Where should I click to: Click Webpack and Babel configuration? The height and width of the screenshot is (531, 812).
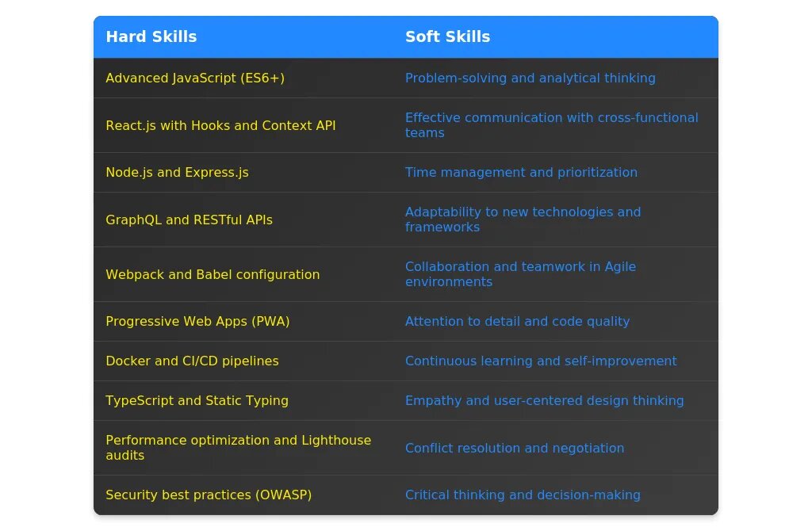point(213,275)
